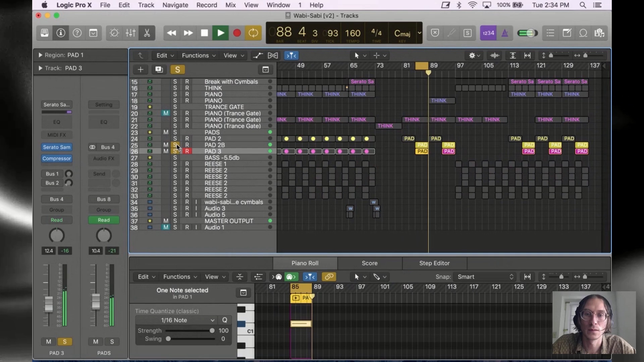The width and height of the screenshot is (644, 362).
Task: Mute the PAD 2B track
Action: click(166, 145)
